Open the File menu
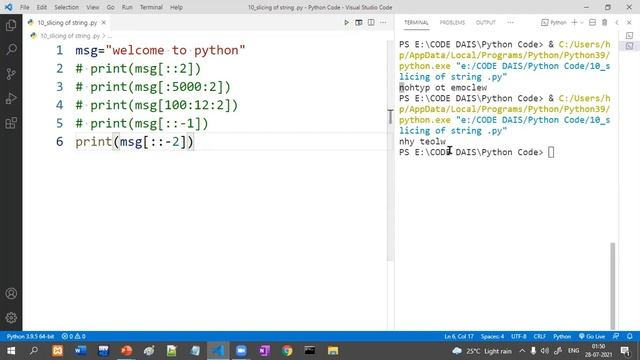Image resolution: width=640 pixels, height=360 pixels. tap(24, 7)
